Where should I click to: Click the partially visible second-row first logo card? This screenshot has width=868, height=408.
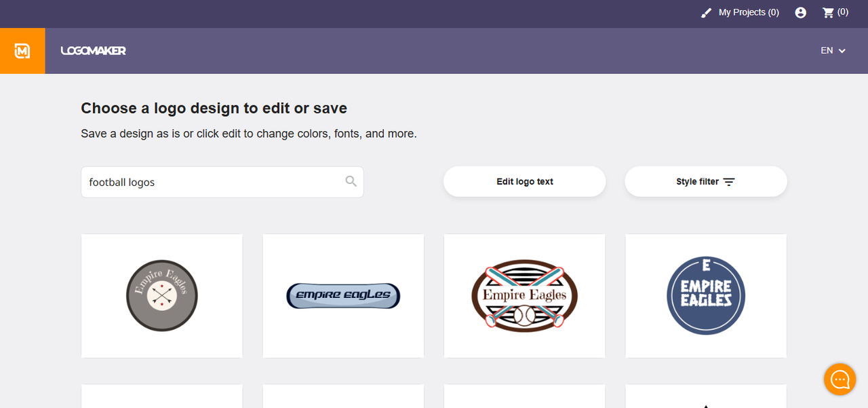tap(161, 396)
